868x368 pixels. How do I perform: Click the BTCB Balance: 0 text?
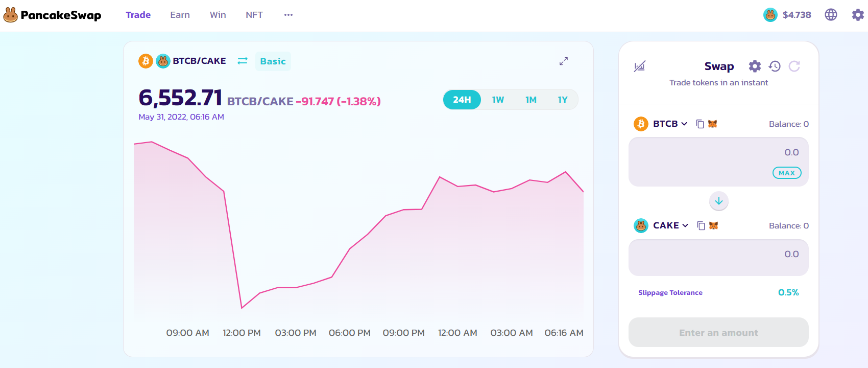(789, 124)
